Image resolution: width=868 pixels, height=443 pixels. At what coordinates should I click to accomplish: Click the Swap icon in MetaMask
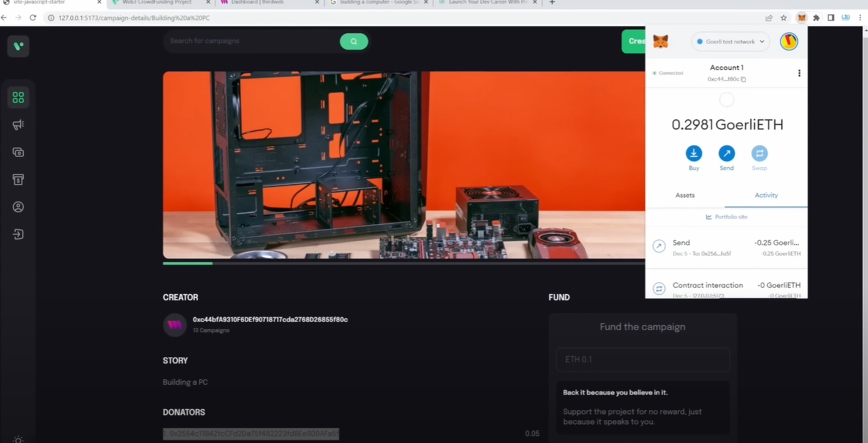[x=759, y=154]
